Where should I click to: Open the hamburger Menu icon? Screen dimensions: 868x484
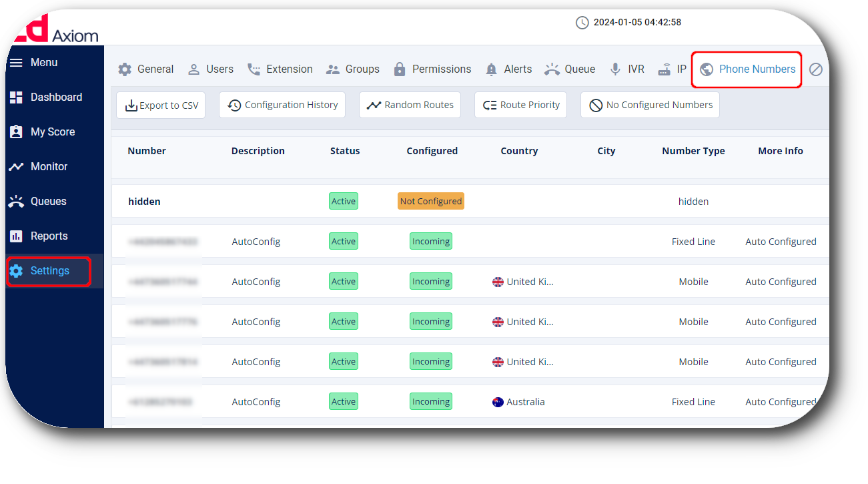tap(16, 63)
